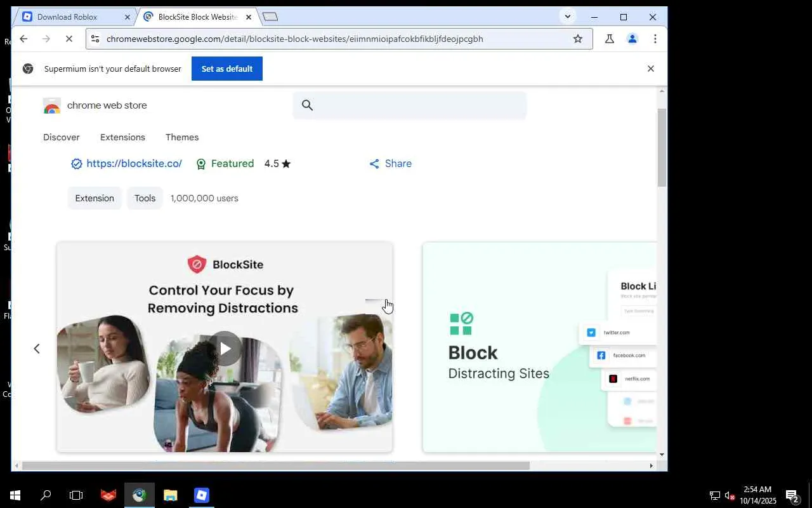The width and height of the screenshot is (812, 508).
Task: Dismiss the default browser infobar
Action: click(650, 69)
